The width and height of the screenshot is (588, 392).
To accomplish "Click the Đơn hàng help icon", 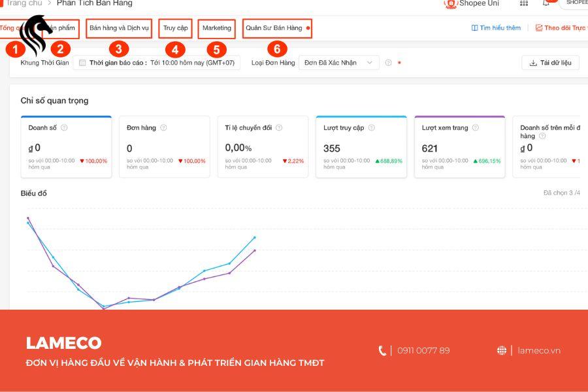I will [163, 127].
